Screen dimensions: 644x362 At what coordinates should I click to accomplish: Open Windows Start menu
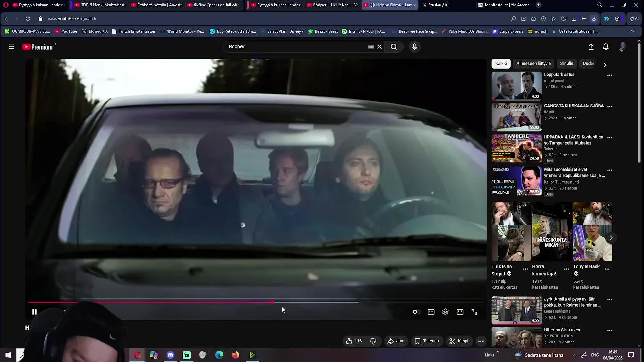(8, 355)
